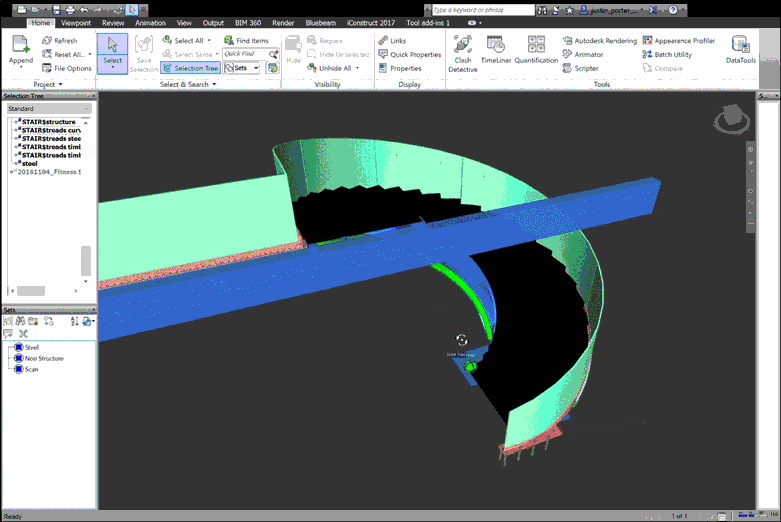This screenshot has height=522, width=781.
Task: Open the TimeLiner tool
Action: 496,49
